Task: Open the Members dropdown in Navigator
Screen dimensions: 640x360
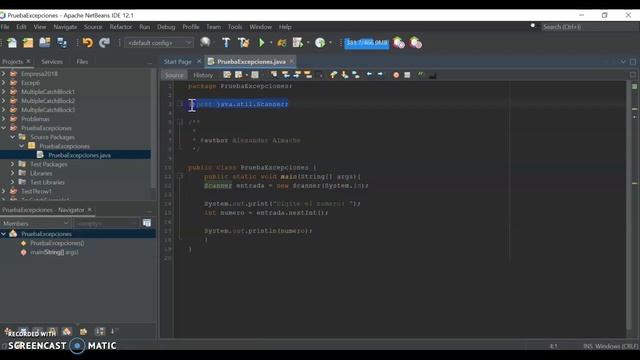Action: click(x=36, y=223)
